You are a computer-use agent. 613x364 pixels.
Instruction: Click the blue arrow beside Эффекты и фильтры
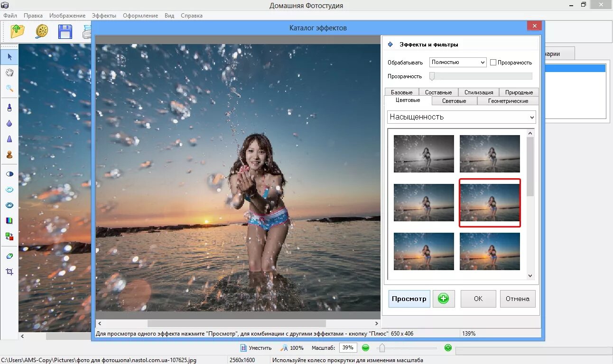(x=391, y=45)
